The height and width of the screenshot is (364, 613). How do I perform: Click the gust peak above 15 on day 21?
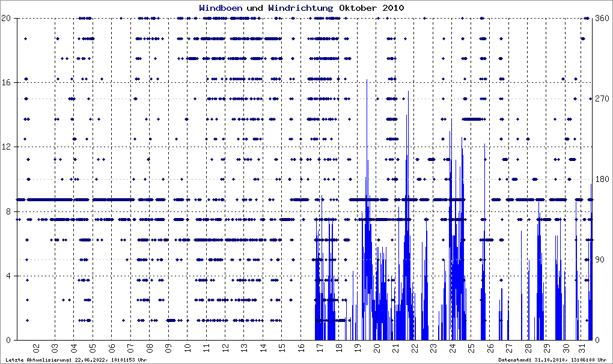408,92
